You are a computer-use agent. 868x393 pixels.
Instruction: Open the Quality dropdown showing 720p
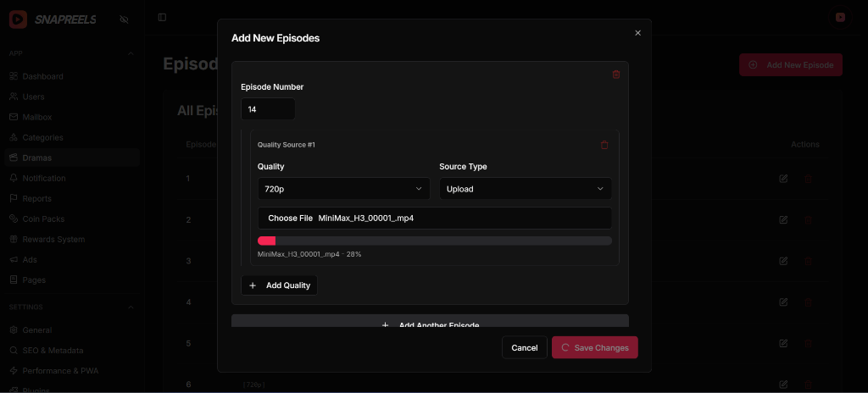tap(344, 189)
